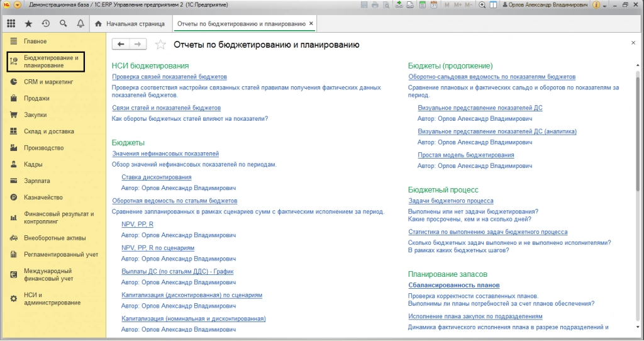The height and width of the screenshot is (341, 644).
Task: Open Выплаты ДС (по статьям ДДС) - График
Action: coord(177,271)
